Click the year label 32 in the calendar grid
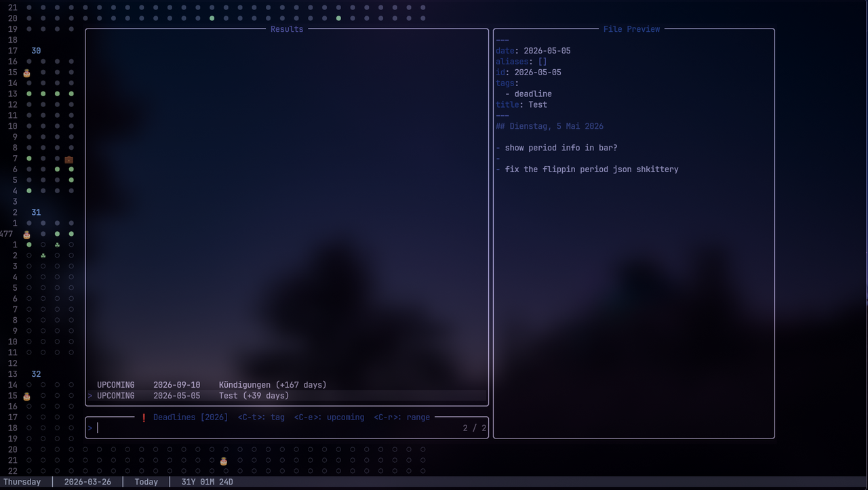The image size is (868, 490). [36, 374]
